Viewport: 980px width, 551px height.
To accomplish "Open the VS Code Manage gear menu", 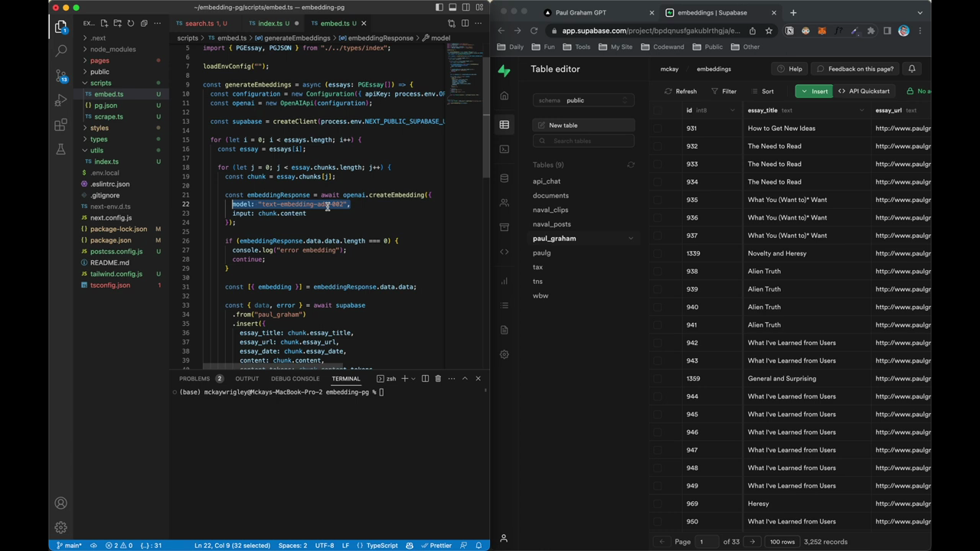I will point(60,527).
